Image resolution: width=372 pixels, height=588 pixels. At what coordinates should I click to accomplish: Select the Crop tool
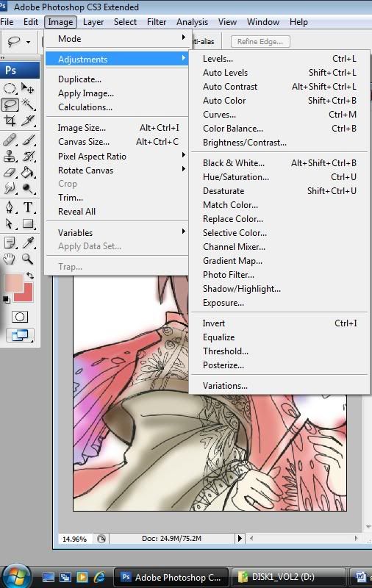[x=10, y=121]
